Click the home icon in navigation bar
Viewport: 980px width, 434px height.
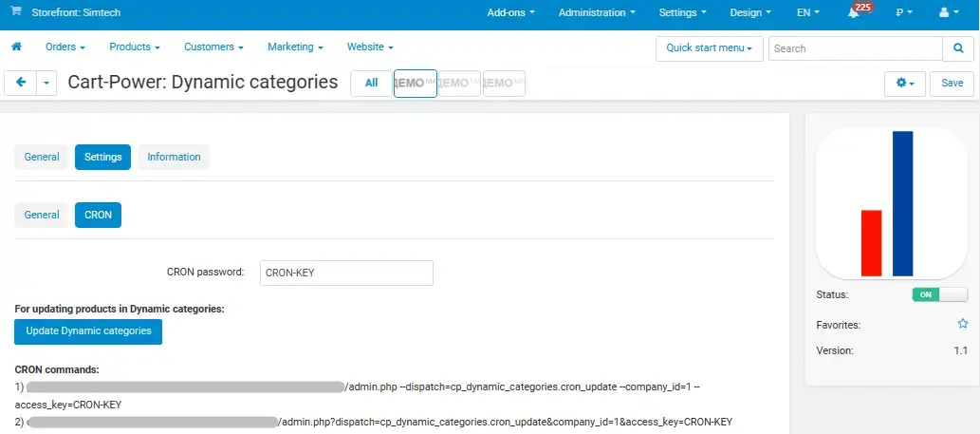pos(16,47)
